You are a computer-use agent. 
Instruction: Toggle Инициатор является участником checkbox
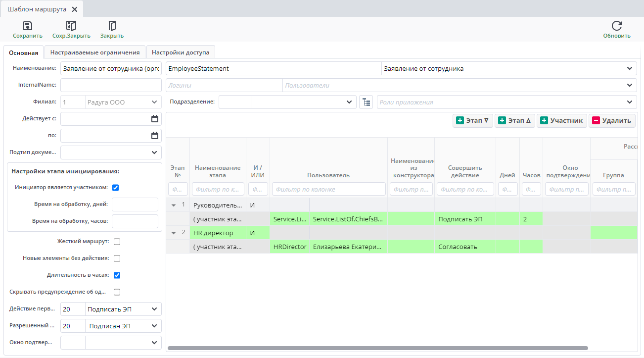click(x=116, y=188)
